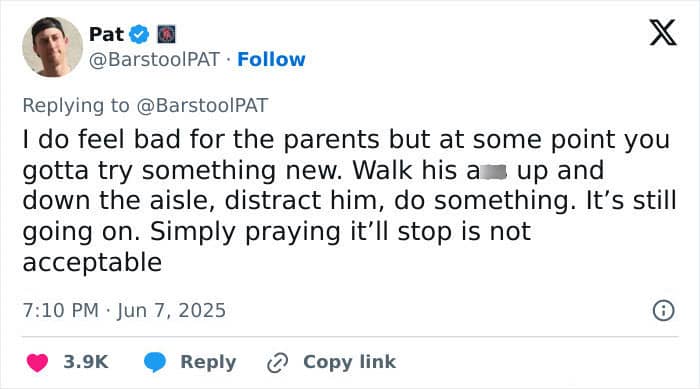Click the blurred censored word in tweet
This screenshot has height=389, width=700.
click(492, 171)
